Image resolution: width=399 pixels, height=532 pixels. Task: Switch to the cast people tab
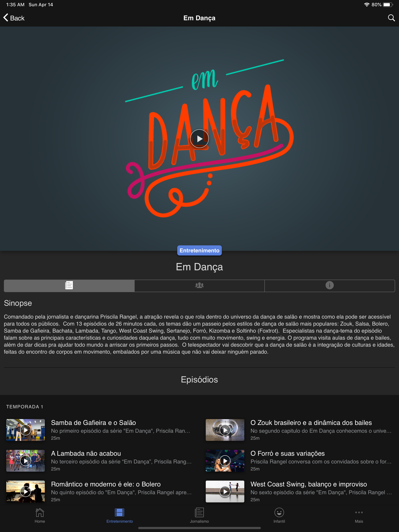coord(199,285)
